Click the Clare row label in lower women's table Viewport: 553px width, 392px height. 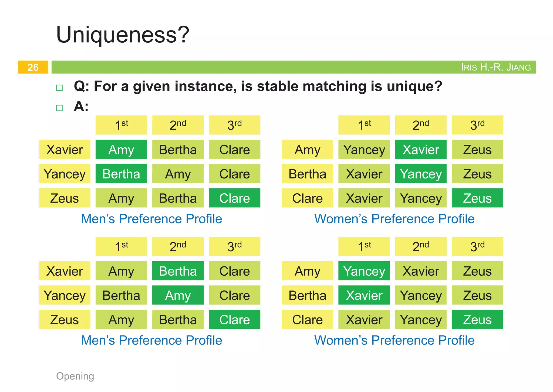(x=307, y=320)
